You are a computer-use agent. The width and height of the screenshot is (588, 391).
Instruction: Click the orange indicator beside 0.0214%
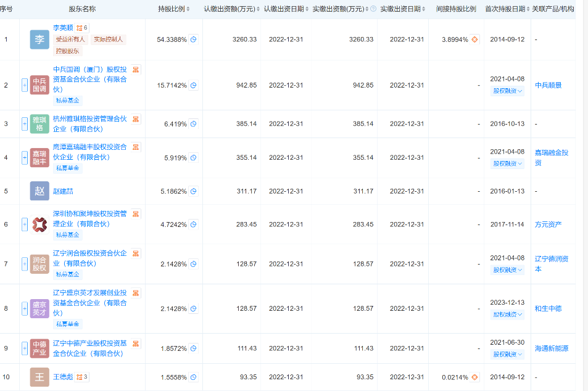(474, 377)
